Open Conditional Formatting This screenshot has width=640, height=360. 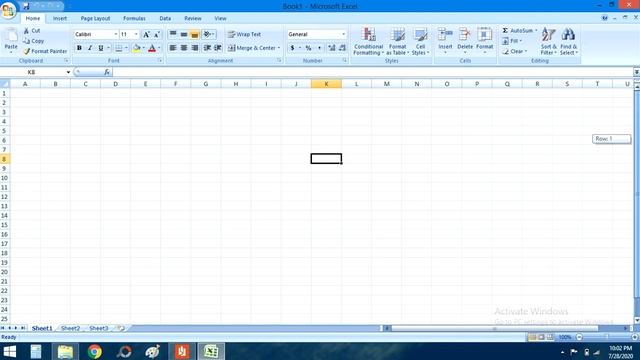[368, 41]
